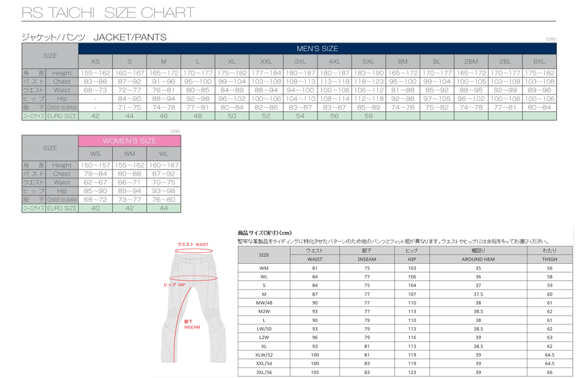Viewport: 588px width, 378px height.
Task: Click men's 5XL height value 183~190
Action: coord(368,73)
